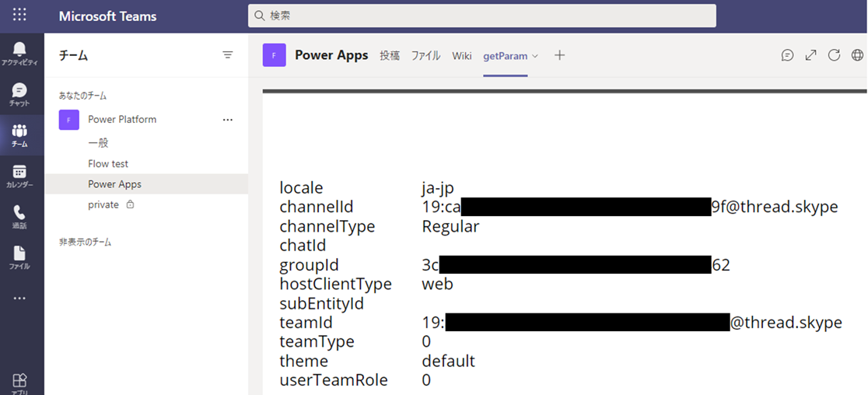The height and width of the screenshot is (395, 868).
Task: Click the hostClientType web value
Action: [437, 285]
